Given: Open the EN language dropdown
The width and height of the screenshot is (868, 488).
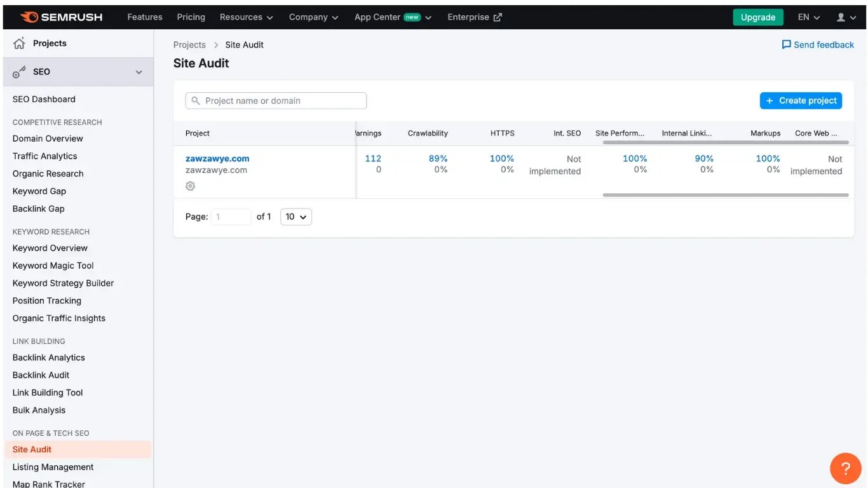Looking at the screenshot, I should pos(809,17).
